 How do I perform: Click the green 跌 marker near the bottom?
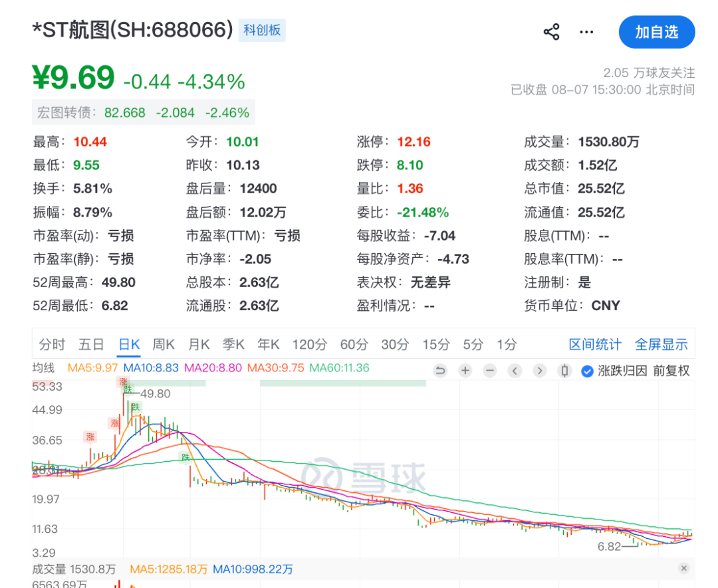[185, 457]
